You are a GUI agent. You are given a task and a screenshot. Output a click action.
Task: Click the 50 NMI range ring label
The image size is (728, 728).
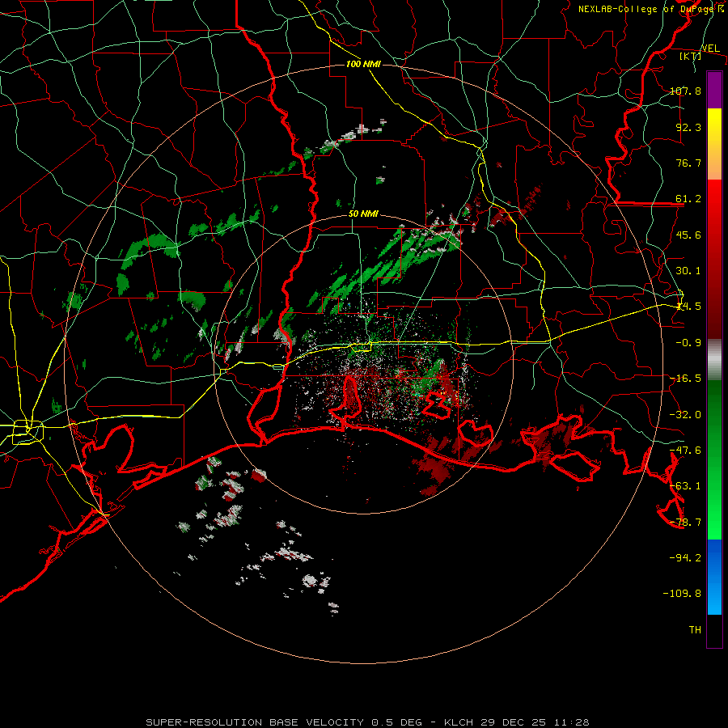click(363, 214)
